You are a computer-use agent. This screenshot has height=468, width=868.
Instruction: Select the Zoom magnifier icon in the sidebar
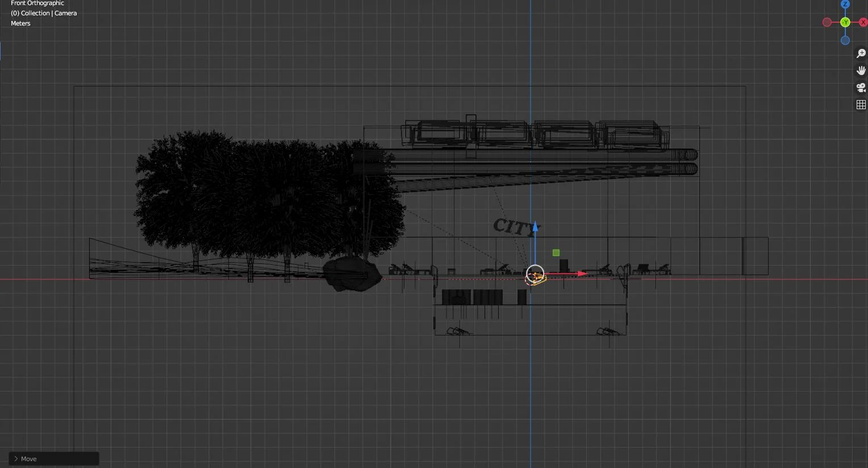[x=861, y=53]
